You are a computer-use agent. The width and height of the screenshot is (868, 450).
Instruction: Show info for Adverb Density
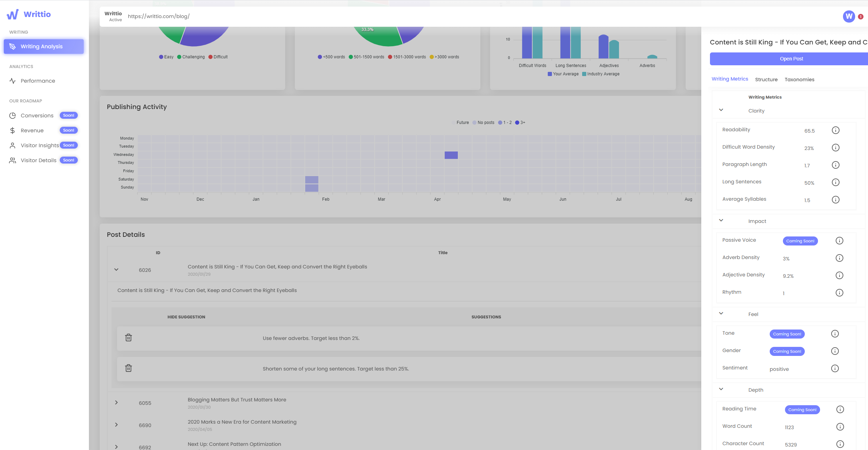coord(840,258)
